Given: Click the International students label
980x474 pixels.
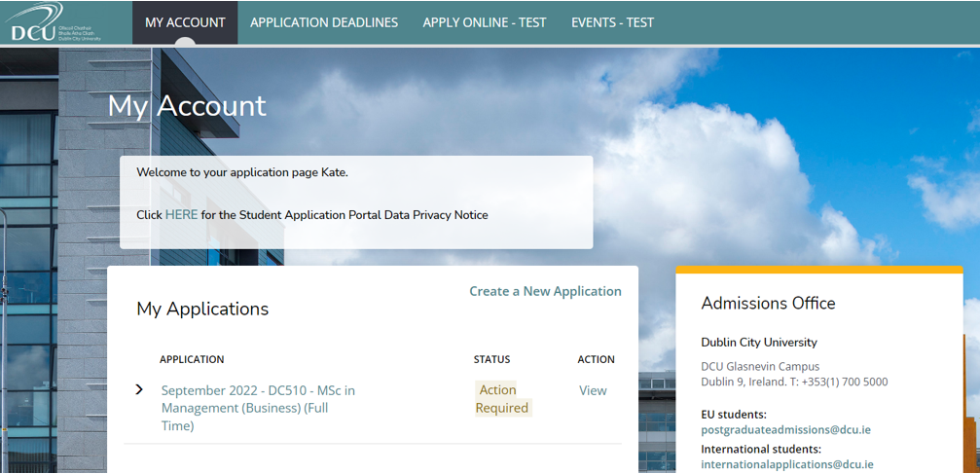Looking at the screenshot, I should coord(761,449).
